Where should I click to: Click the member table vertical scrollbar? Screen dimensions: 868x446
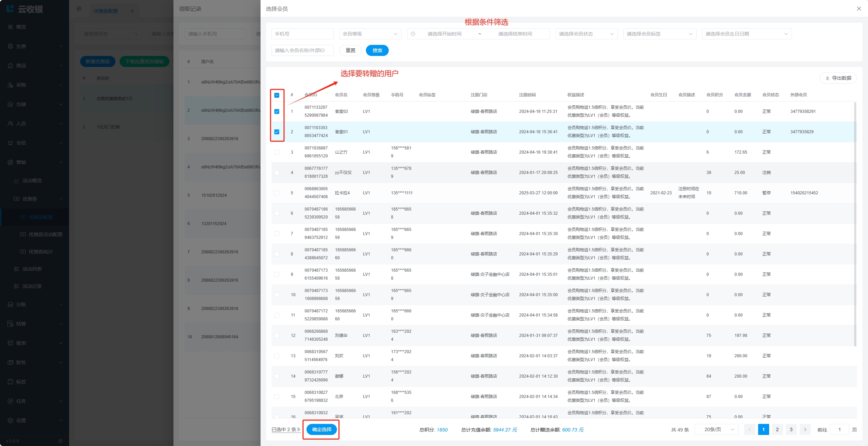coord(855,224)
